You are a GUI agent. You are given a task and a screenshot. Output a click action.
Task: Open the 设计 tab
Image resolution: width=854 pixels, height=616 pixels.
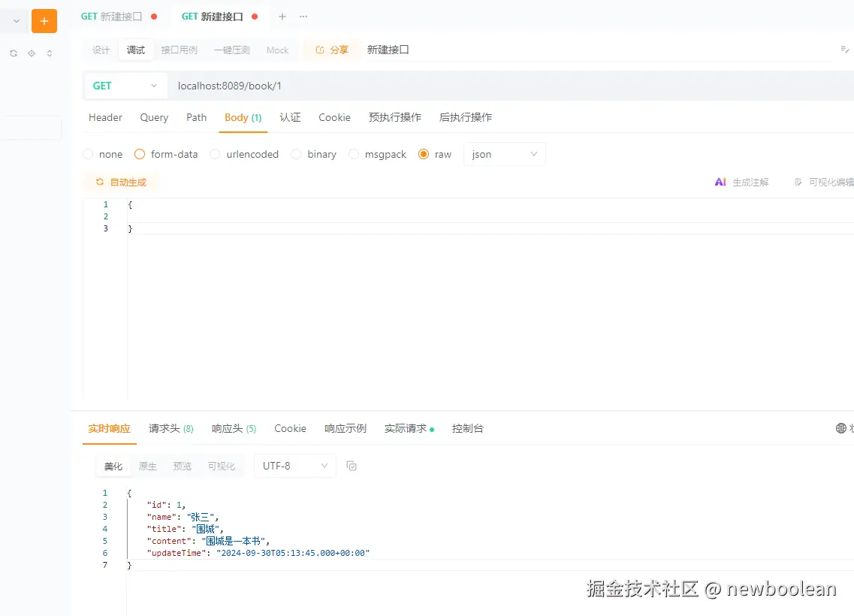[x=101, y=50]
